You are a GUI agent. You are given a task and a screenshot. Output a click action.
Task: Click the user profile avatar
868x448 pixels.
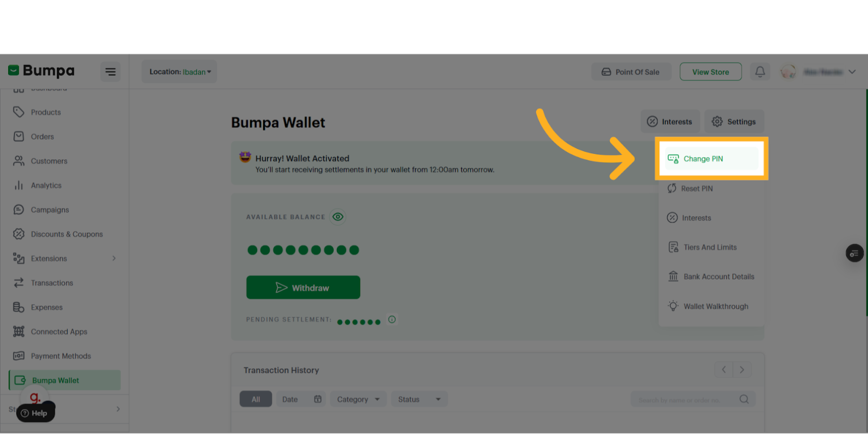[788, 72]
